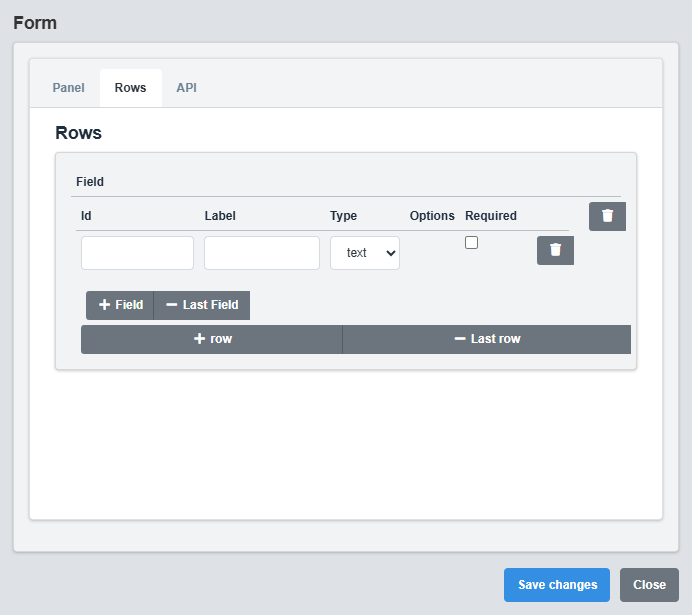The width and height of the screenshot is (692, 615).
Task: Remove the last row
Action: pyautogui.click(x=487, y=339)
